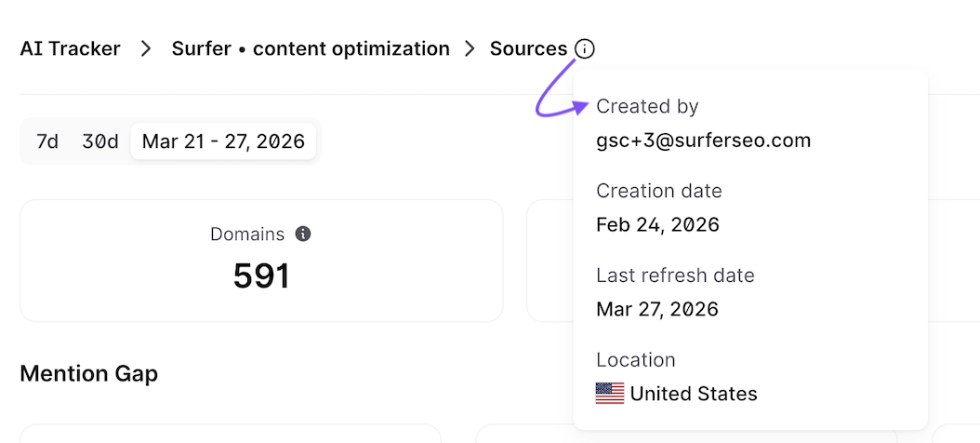Click the info icon beside Domains

pos(303,234)
